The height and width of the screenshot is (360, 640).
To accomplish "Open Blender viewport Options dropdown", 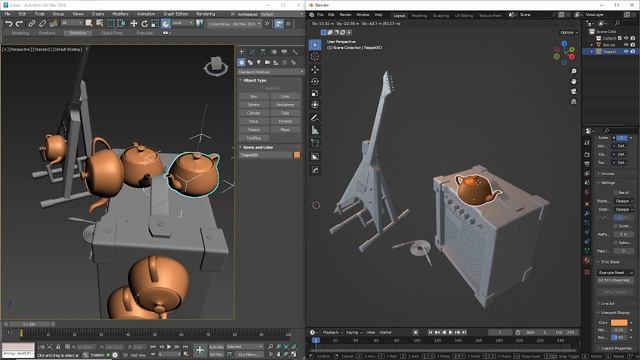I will point(569,32).
